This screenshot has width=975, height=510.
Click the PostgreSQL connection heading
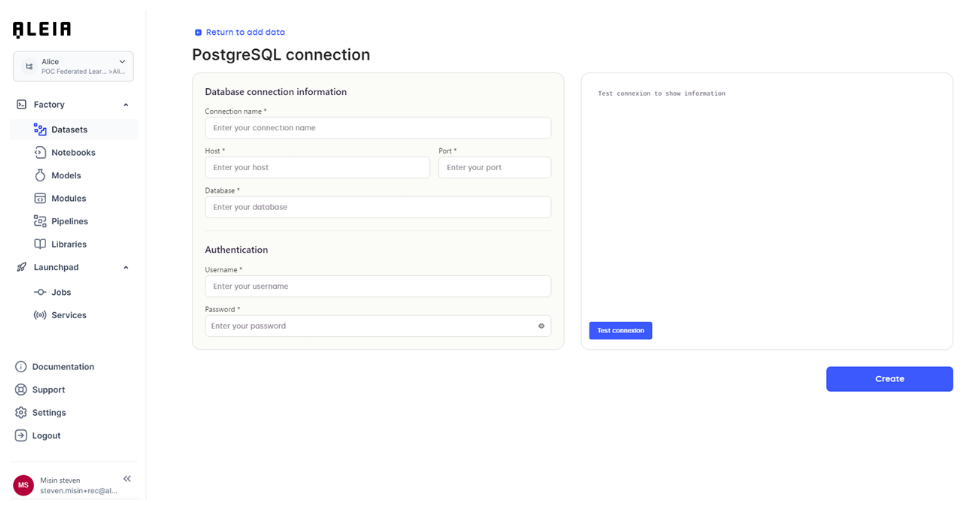point(281,55)
